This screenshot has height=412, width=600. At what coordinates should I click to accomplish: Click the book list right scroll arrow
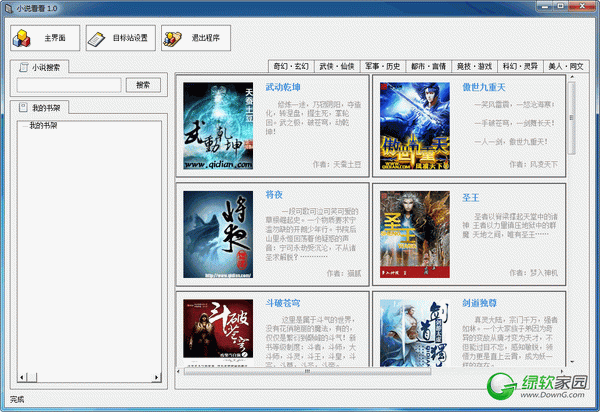[562, 371]
